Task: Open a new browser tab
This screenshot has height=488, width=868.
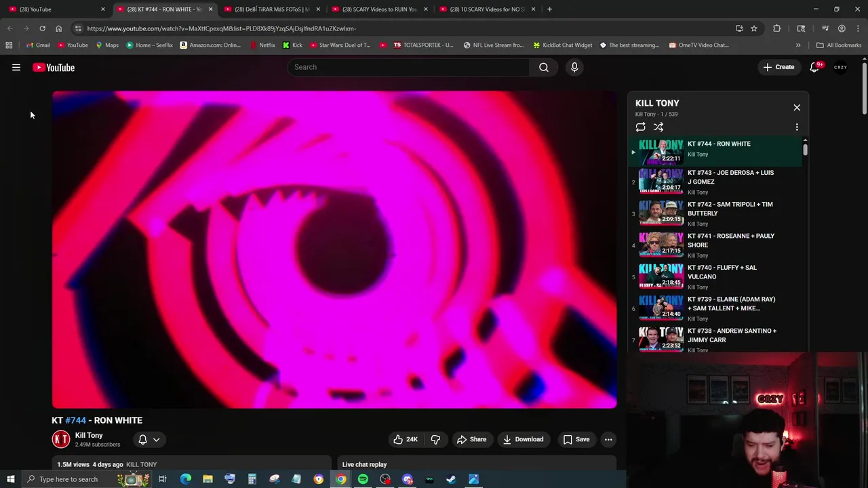Action: click(x=549, y=9)
